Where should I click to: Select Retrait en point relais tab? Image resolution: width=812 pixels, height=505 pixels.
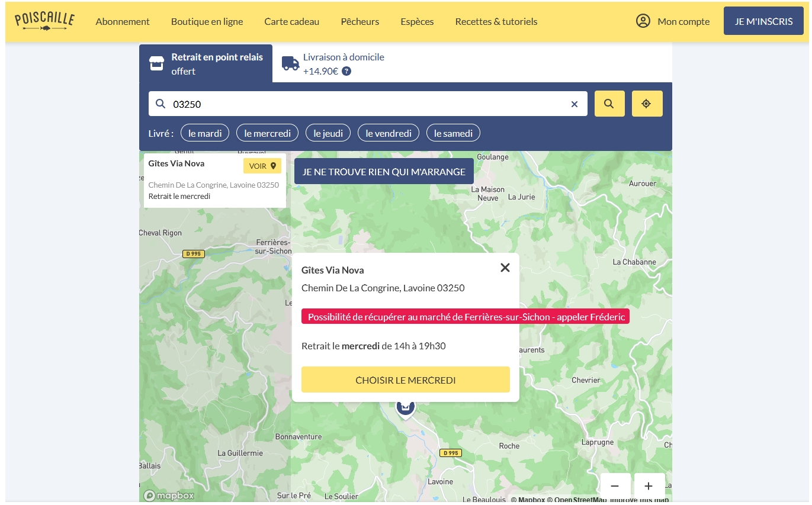tap(206, 64)
